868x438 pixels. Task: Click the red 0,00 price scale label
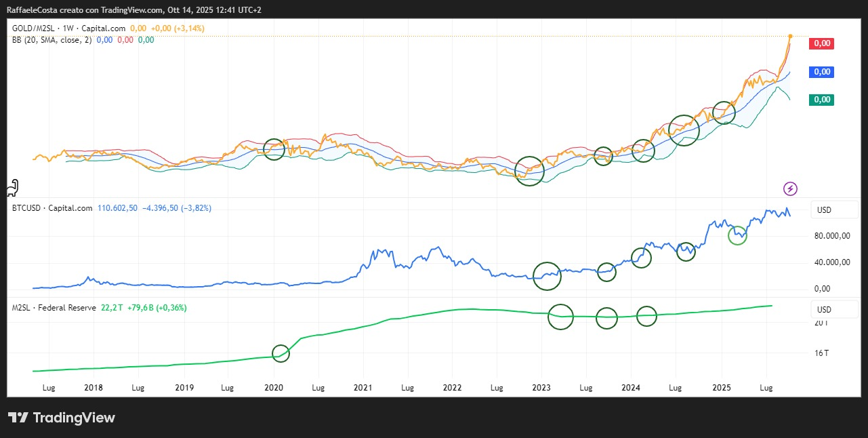(x=821, y=43)
